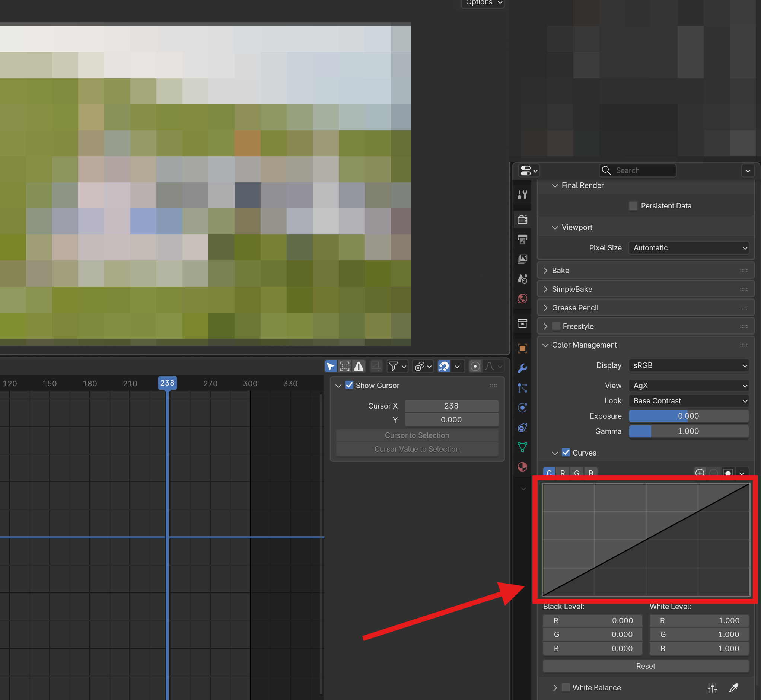Open the Modifiers properties tab

(522, 368)
